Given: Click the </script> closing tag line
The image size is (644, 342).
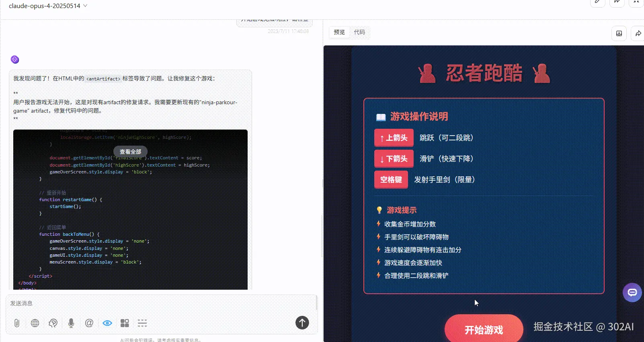Looking at the screenshot, I should 40,276.
